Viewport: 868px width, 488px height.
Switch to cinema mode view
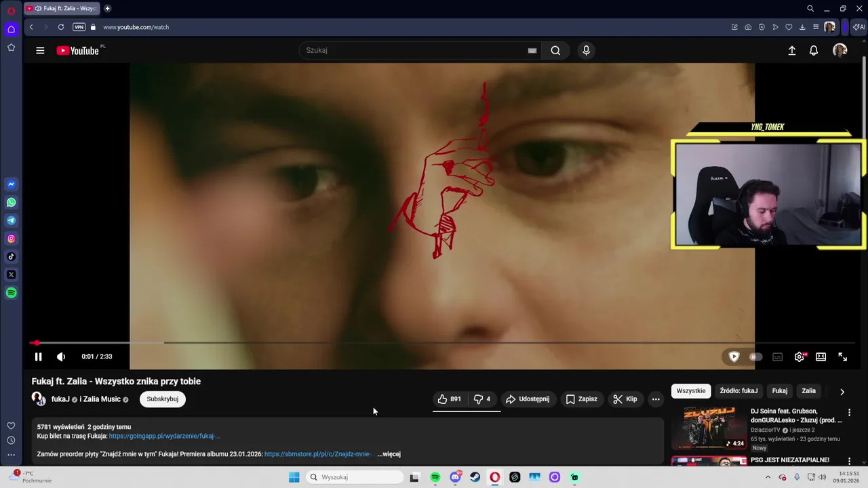point(821,357)
